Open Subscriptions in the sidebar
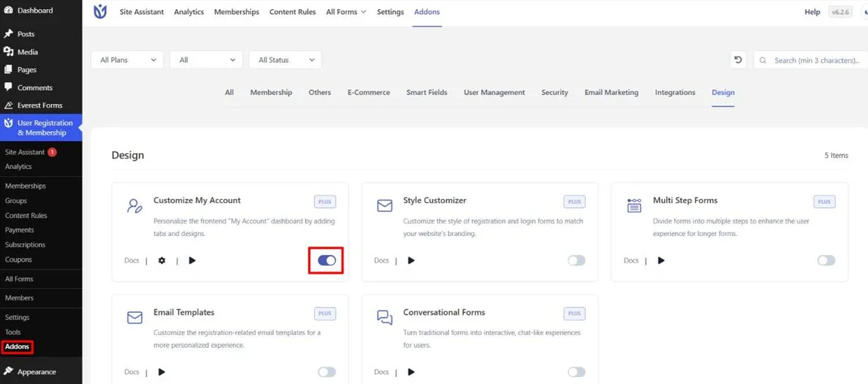 pos(25,244)
